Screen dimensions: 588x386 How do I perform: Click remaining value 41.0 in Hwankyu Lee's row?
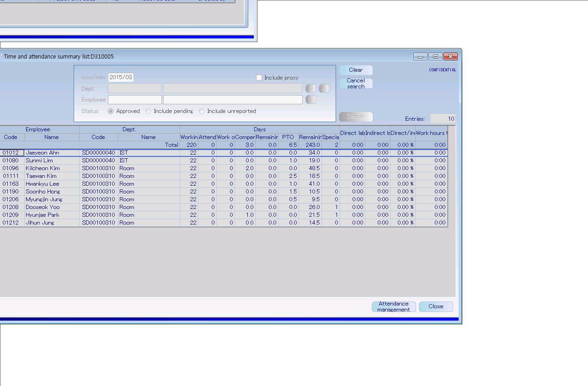310,184
